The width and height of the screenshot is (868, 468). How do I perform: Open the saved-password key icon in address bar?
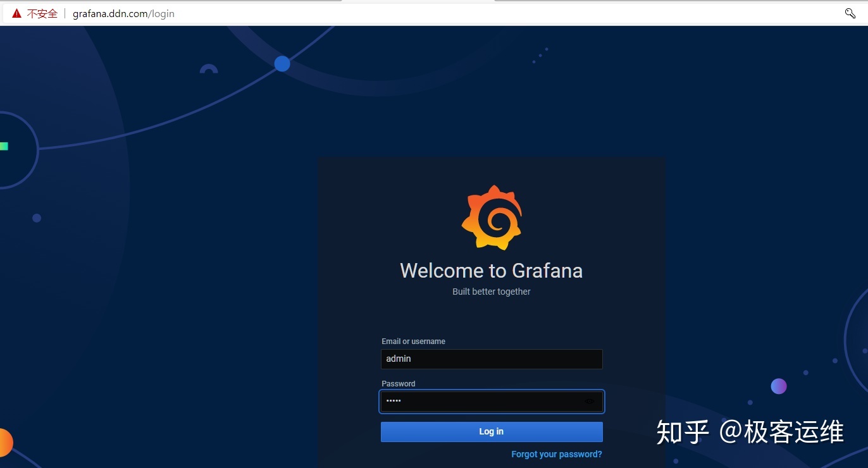pyautogui.click(x=850, y=13)
